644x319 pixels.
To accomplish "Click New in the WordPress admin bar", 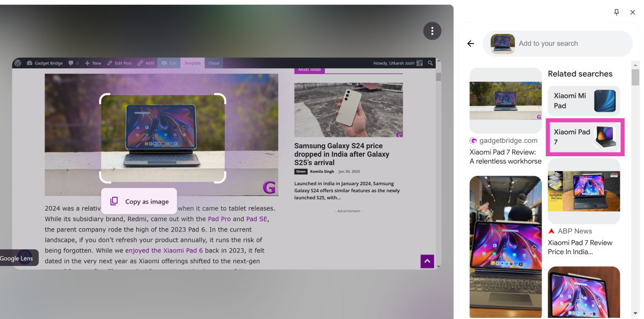I will [x=93, y=63].
